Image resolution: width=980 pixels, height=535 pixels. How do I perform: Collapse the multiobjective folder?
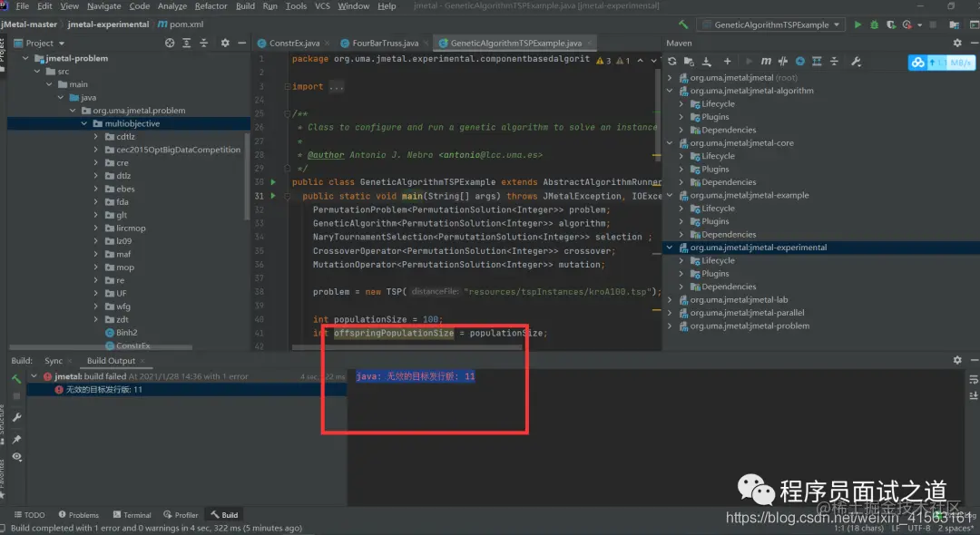[83, 123]
